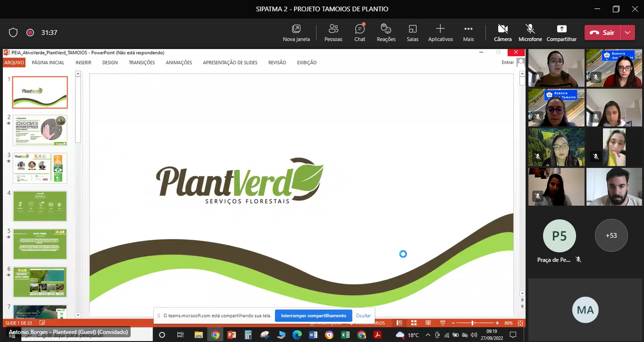Screen dimensions: 644x342
Task: Open the Reações menu
Action: click(x=386, y=33)
